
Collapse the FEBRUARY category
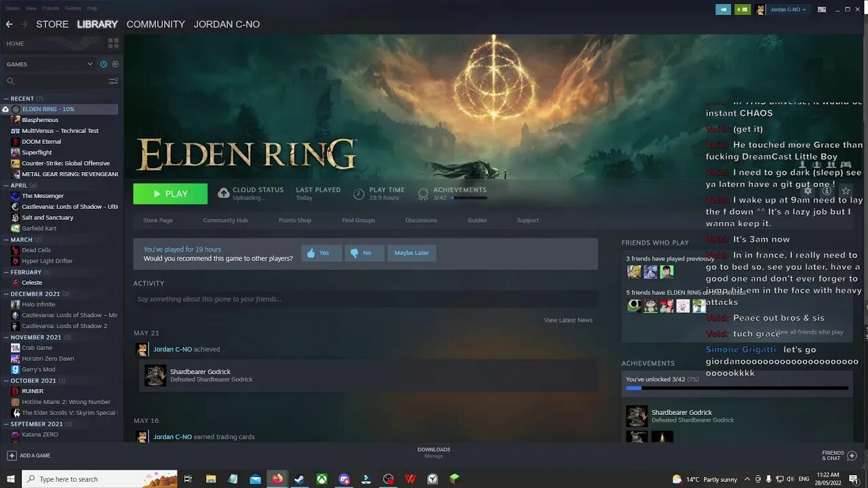tap(7, 272)
